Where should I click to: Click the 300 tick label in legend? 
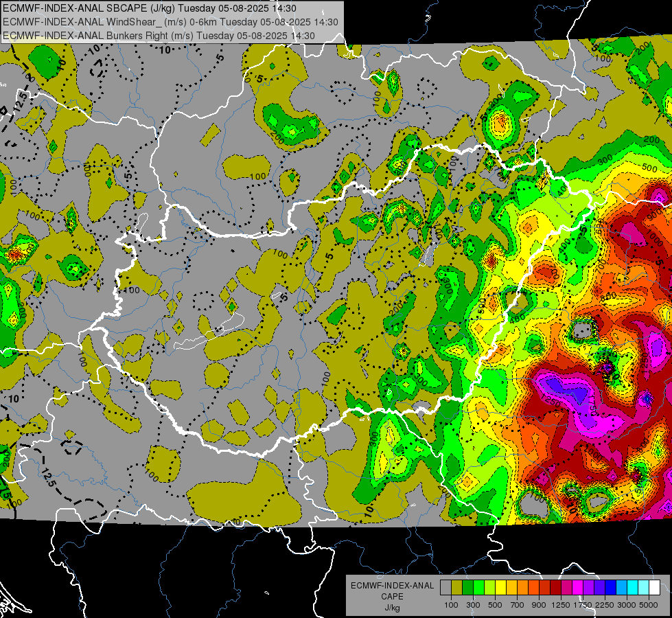(473, 605)
